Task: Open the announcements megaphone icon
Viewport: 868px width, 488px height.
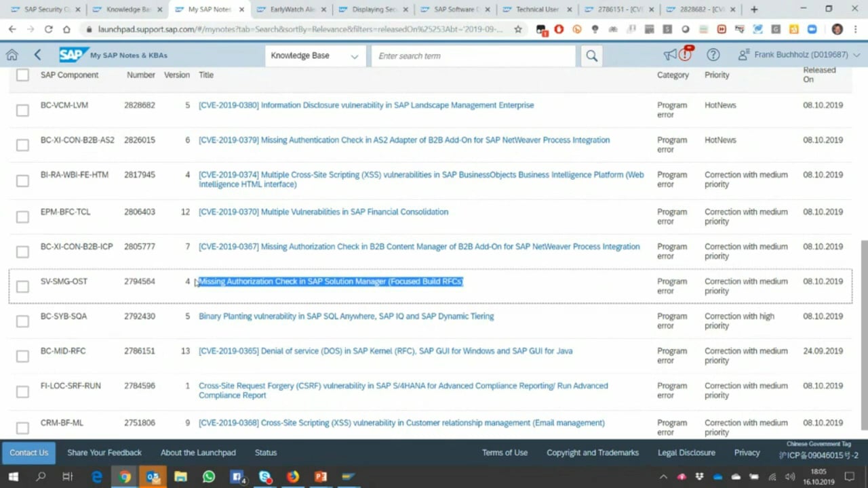Action: pyautogui.click(x=670, y=55)
